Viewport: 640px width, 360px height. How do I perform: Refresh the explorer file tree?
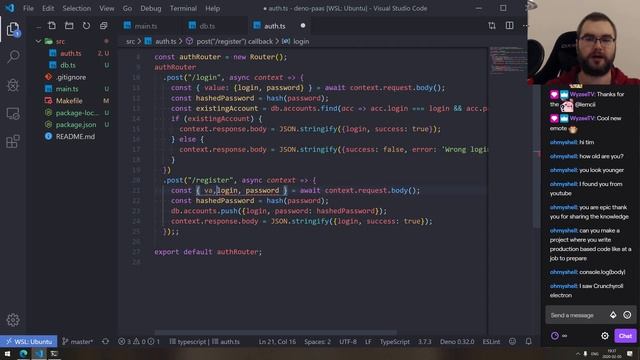[x=86, y=26]
